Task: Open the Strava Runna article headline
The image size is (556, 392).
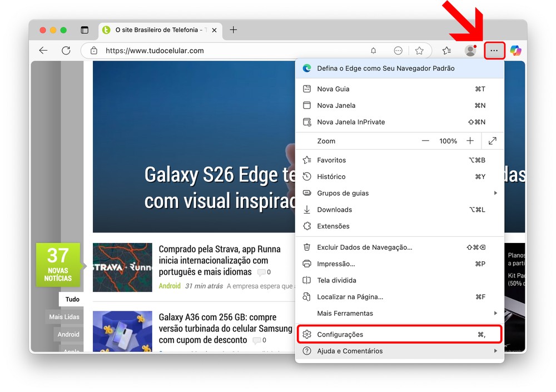Action: pyautogui.click(x=220, y=260)
